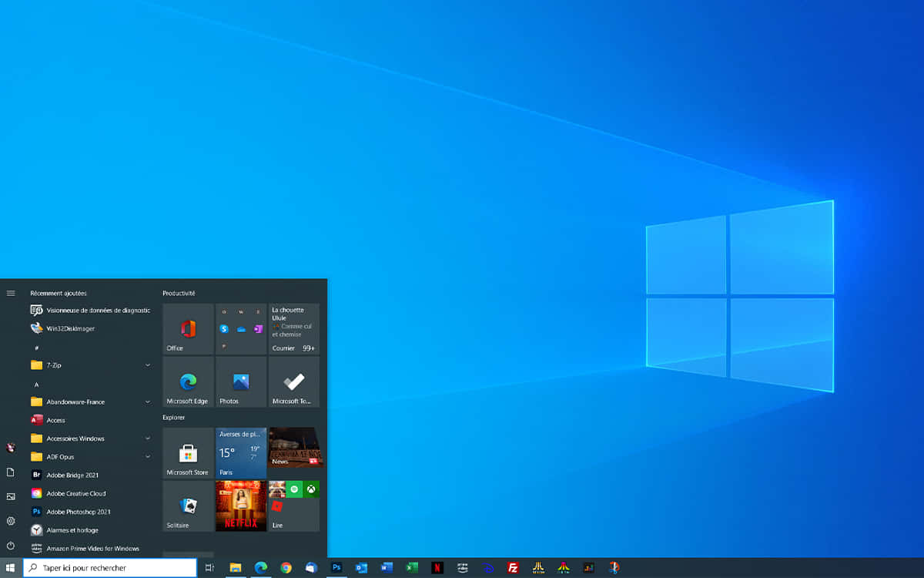The height and width of the screenshot is (578, 924).
Task: Click the Explorer group heading
Action: pos(174,418)
